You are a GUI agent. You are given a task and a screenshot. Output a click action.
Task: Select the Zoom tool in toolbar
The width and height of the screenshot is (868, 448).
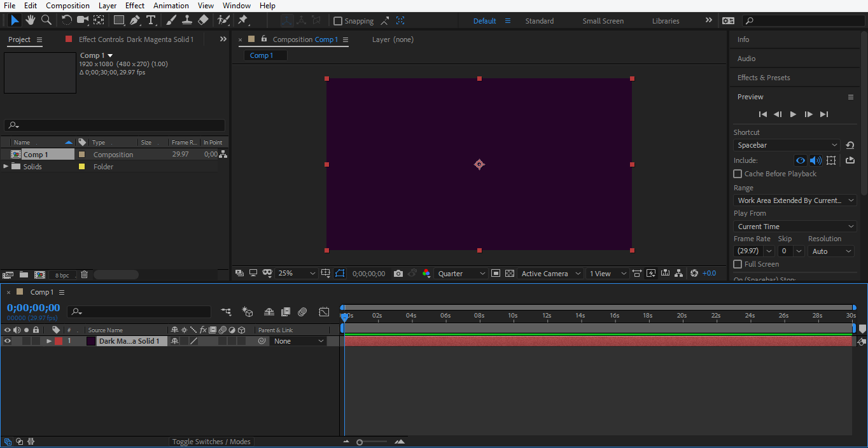click(46, 20)
